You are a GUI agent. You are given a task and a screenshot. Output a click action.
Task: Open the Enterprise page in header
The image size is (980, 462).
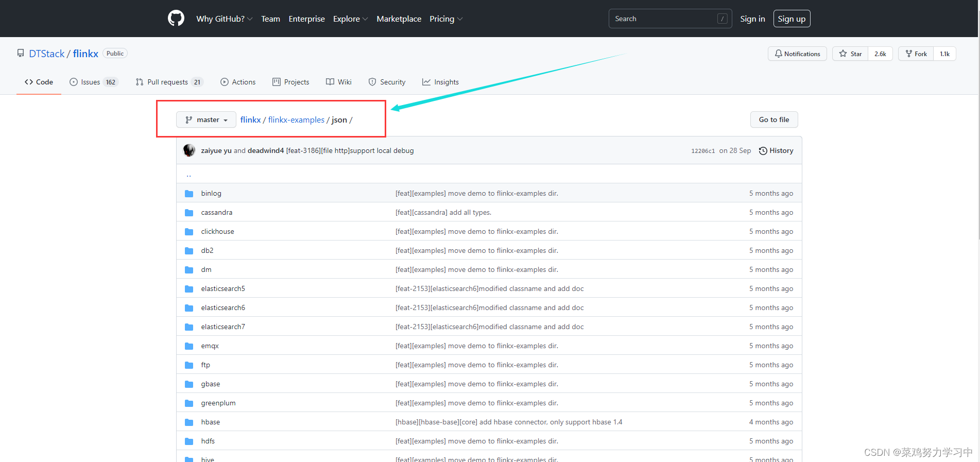306,19
